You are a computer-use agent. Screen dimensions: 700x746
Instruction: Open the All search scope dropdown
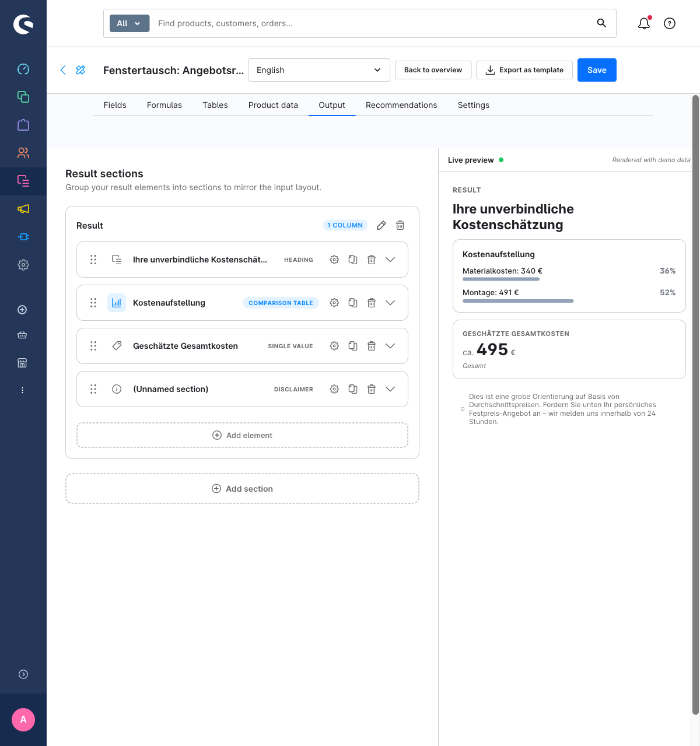tap(129, 23)
